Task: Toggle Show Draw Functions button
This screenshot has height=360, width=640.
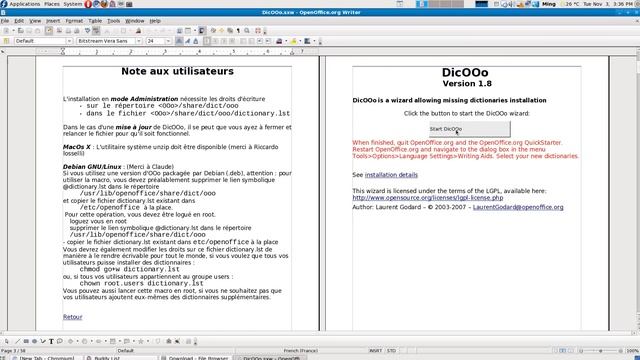Action: (x=202, y=31)
